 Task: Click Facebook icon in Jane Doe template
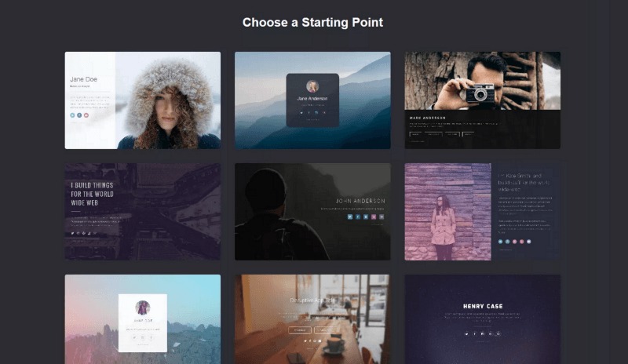pos(79,115)
